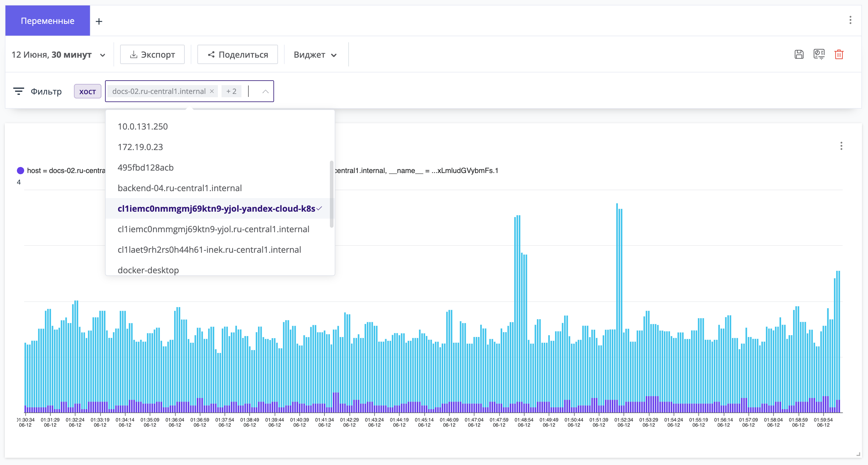Click the red trash delete icon
Image resolution: width=868 pixels, height=465 pixels.
coord(839,54)
